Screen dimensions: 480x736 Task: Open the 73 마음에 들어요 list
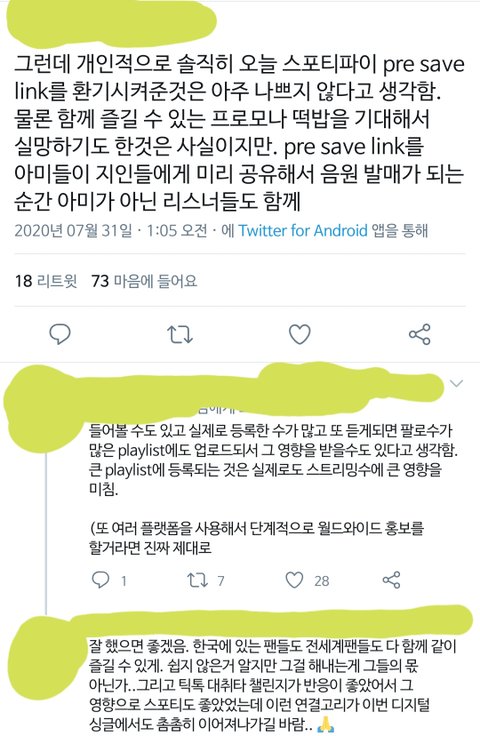click(144, 281)
